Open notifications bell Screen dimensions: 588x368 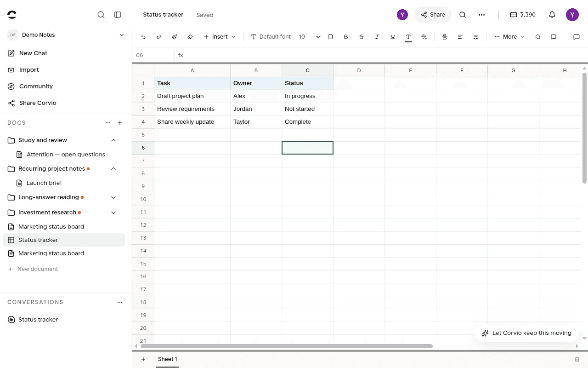coord(552,15)
